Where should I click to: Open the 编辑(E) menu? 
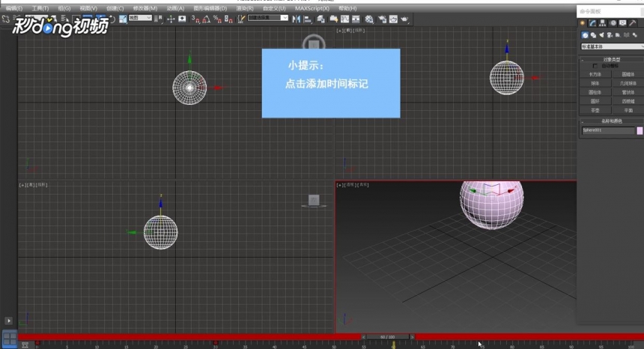click(x=14, y=8)
